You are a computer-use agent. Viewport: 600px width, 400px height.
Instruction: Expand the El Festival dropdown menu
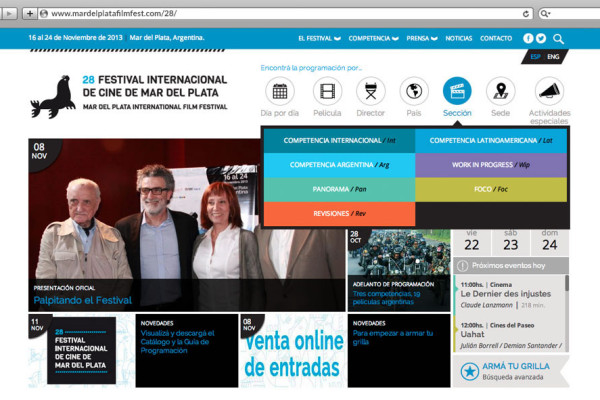(x=319, y=38)
